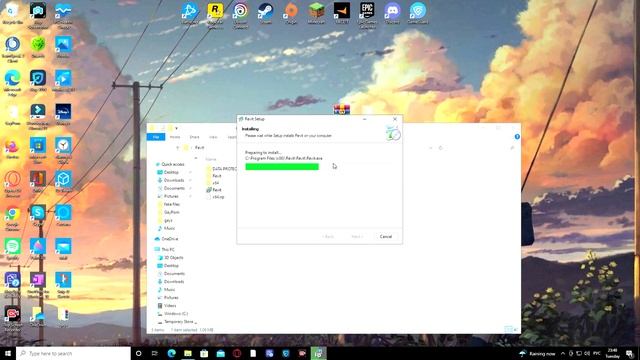The image size is (640, 360).
Task: Switch to the Share ribbon tab
Action: pos(195,137)
